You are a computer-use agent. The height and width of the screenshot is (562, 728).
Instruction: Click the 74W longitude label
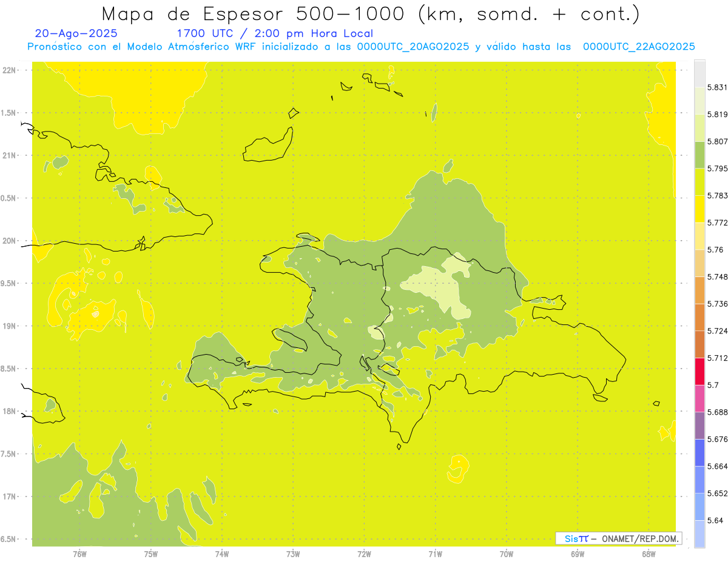point(222,554)
